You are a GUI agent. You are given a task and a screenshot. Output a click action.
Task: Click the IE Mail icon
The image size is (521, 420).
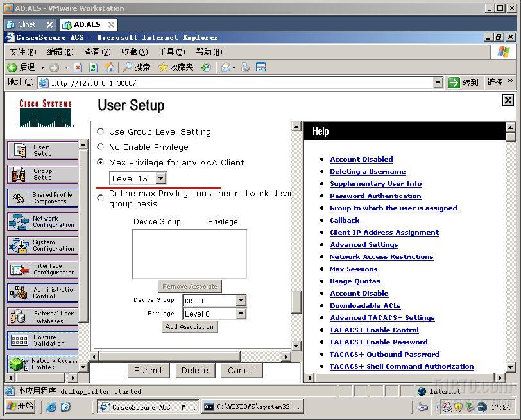click(x=226, y=68)
